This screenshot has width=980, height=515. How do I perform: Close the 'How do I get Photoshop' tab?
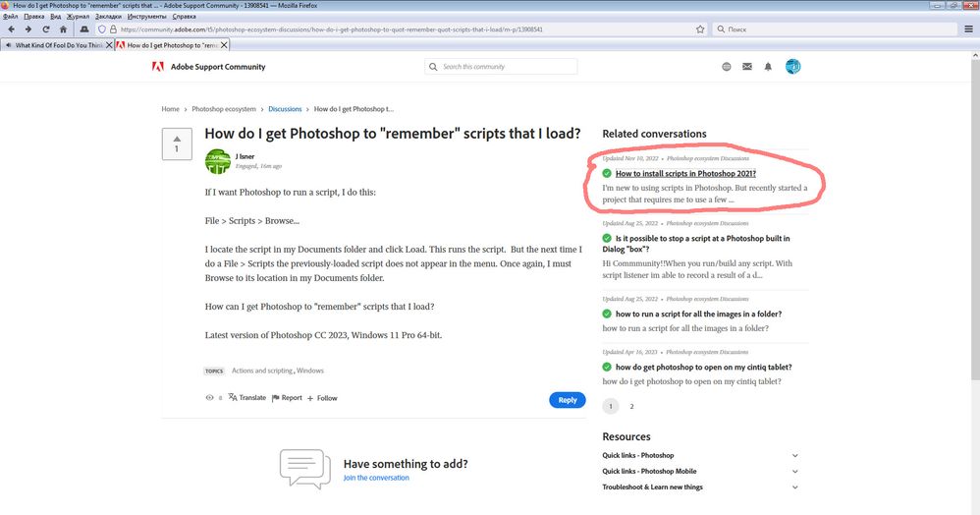pos(224,45)
